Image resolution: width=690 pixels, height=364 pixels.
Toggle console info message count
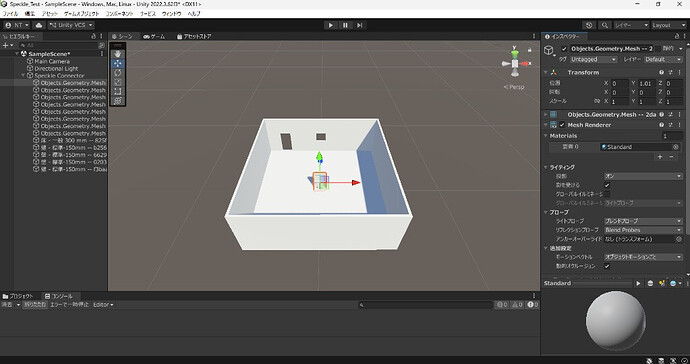502,305
